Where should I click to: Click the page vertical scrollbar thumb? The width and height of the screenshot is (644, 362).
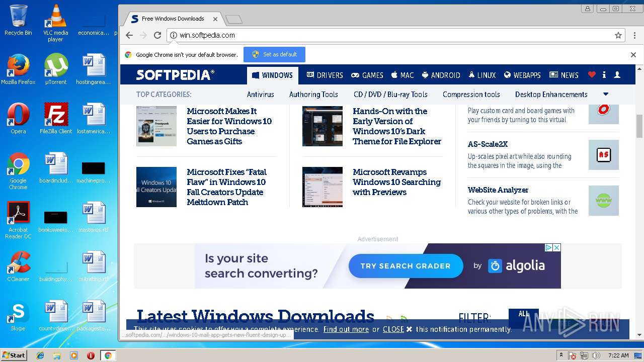pyautogui.click(x=639, y=126)
